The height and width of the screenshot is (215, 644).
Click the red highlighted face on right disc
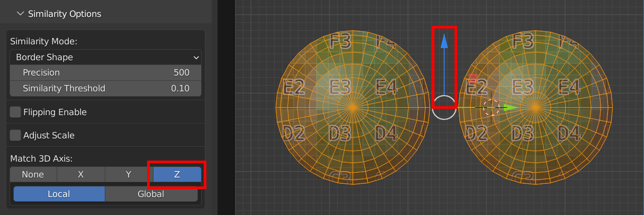coord(474,79)
